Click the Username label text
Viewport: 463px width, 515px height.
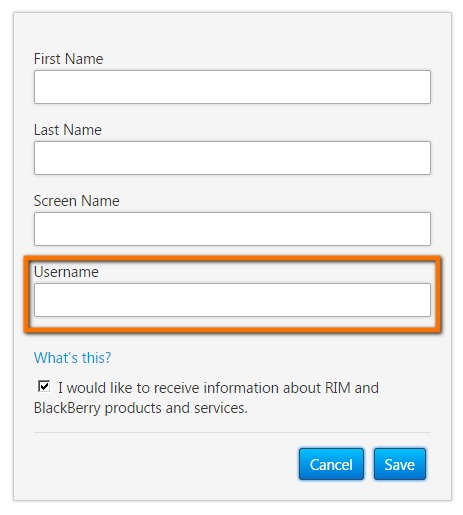pyautogui.click(x=66, y=272)
